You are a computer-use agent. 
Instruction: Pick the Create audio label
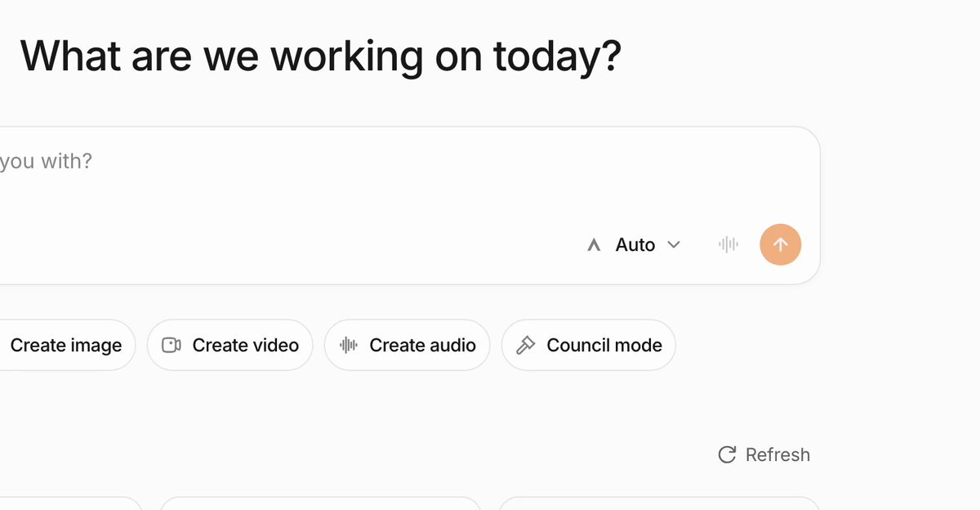point(422,345)
